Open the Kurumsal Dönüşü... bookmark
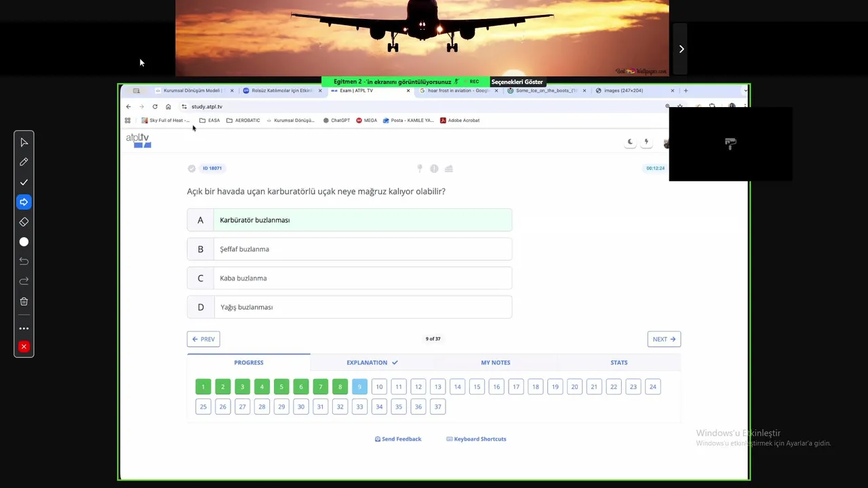 (290, 120)
